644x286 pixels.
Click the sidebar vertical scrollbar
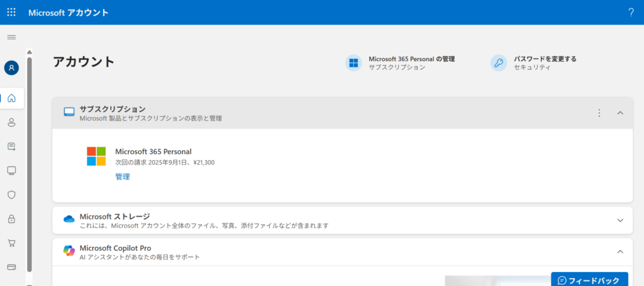29,164
